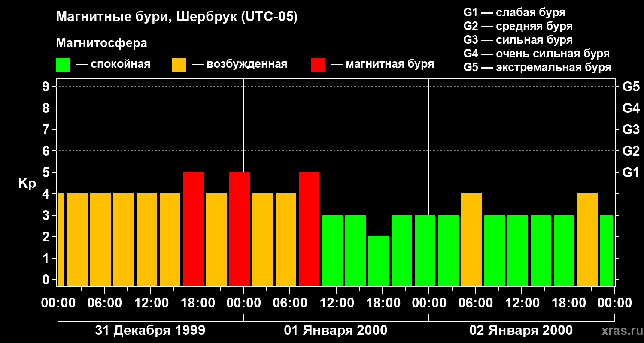Select the '02 Января 2000' date label

point(521,331)
